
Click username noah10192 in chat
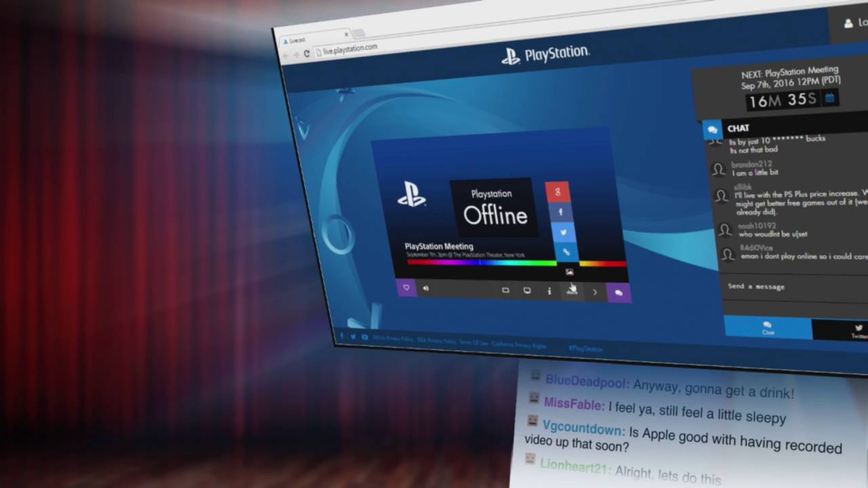point(757,226)
